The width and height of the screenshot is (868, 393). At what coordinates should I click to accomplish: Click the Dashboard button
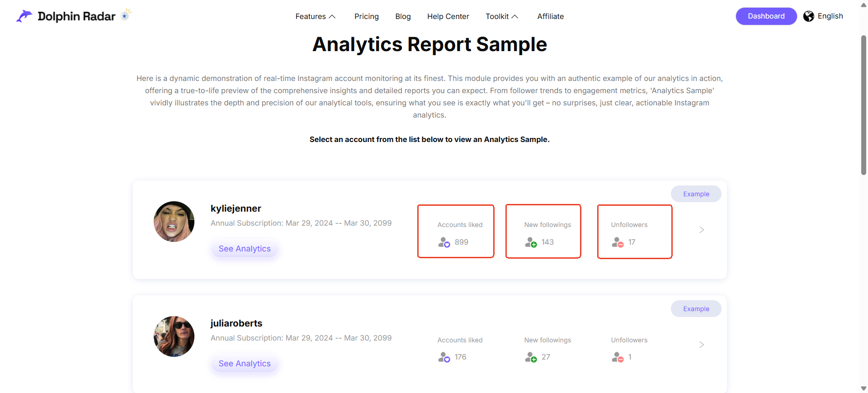(766, 16)
